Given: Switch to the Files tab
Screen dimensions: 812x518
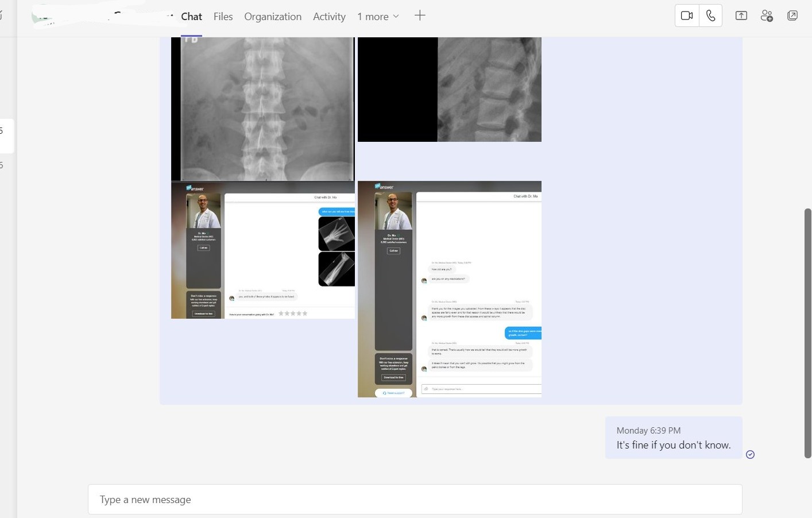Looking at the screenshot, I should tap(223, 17).
